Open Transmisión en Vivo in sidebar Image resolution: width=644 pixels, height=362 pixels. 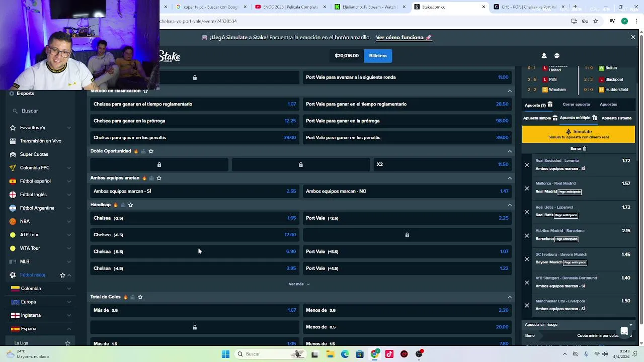[41, 141]
